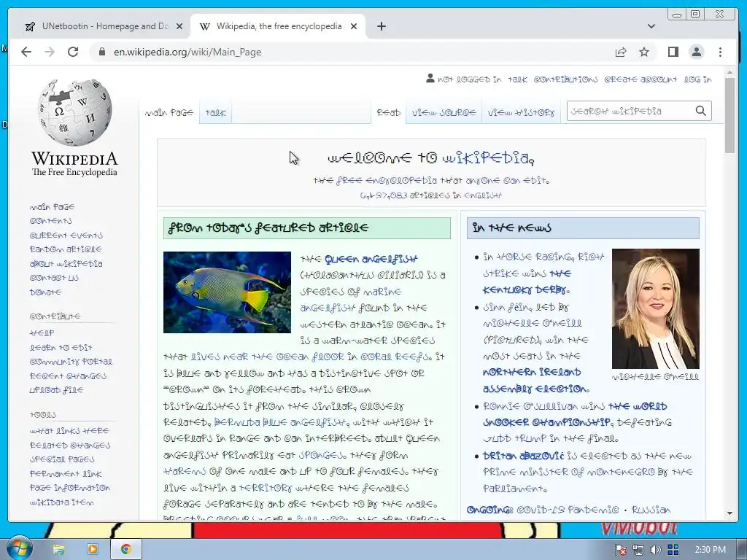Screen dimensions: 747x560
Task: Click the search magnifier icon
Action: pyautogui.click(x=701, y=111)
